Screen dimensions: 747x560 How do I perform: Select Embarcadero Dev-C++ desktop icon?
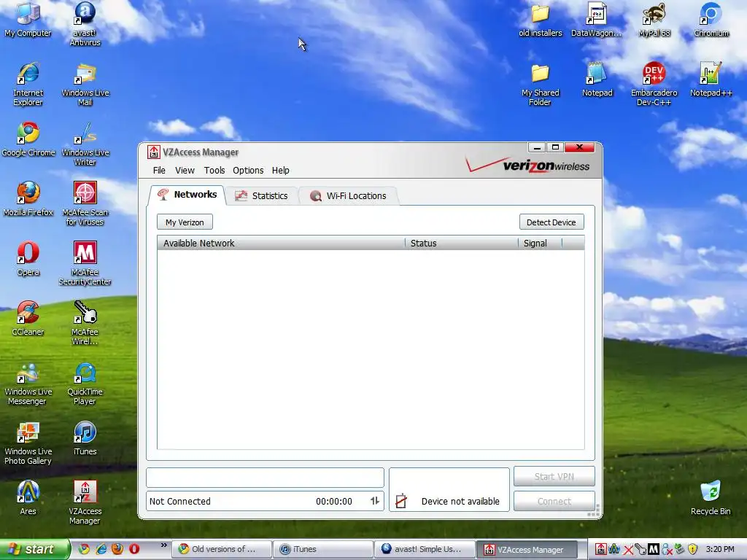pos(654,85)
